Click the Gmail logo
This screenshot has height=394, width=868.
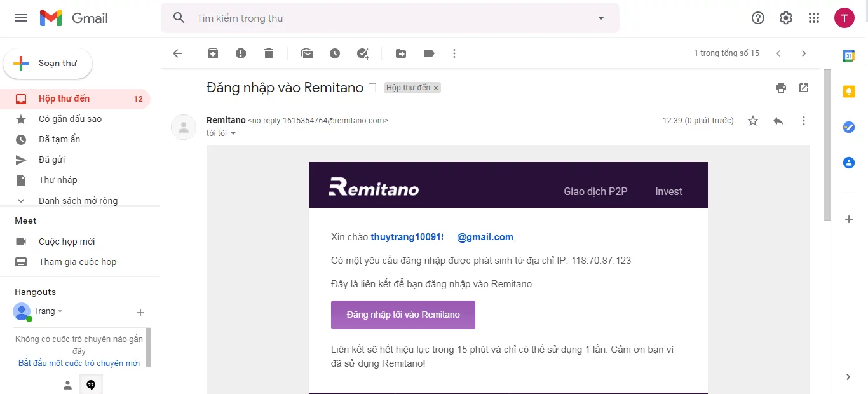click(74, 18)
